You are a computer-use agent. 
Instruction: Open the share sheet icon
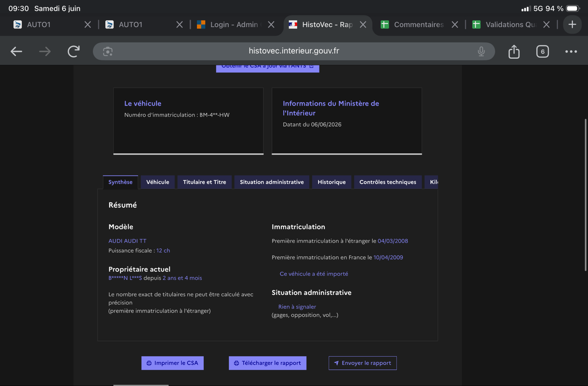[514, 51]
